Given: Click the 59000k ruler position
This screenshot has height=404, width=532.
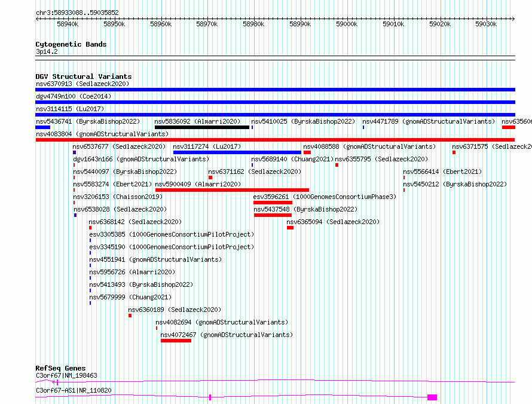Looking at the screenshot, I should [x=347, y=24].
